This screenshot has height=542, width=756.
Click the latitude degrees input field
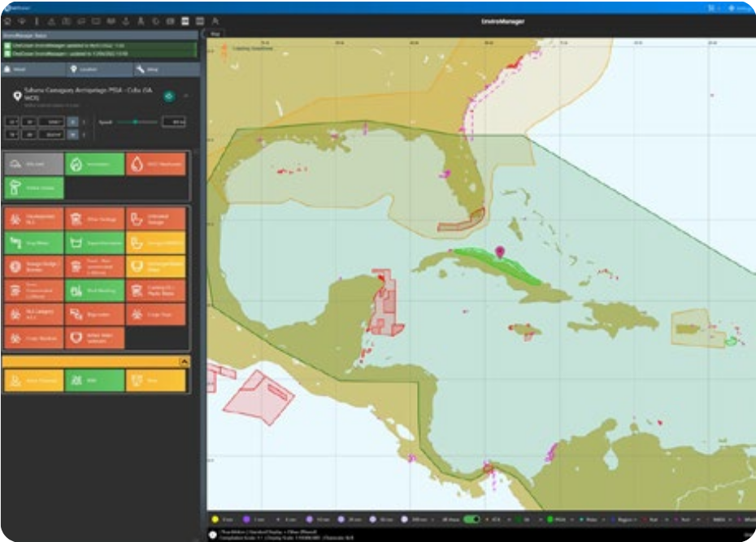coord(13,122)
